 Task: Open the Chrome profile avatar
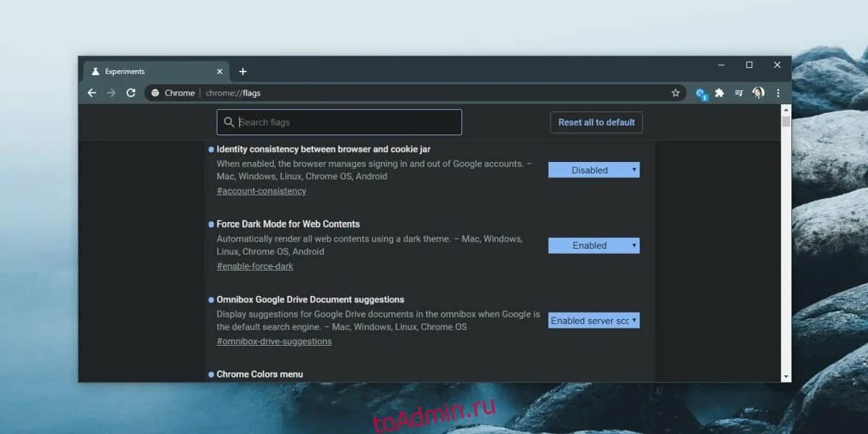point(758,93)
